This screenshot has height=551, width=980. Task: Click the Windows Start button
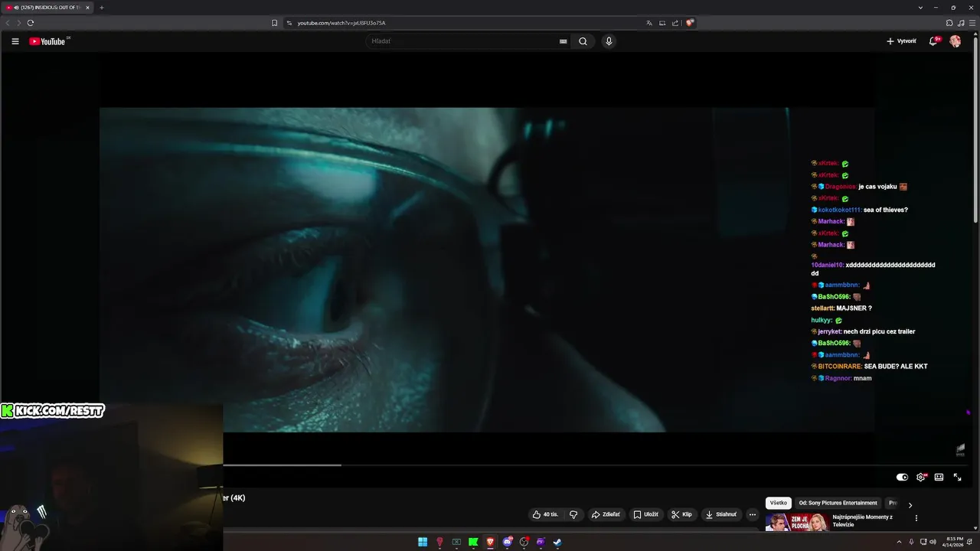[x=423, y=542]
